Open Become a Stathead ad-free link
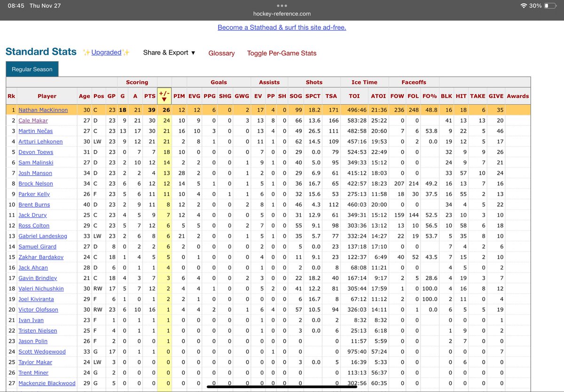Image resolution: width=564 pixels, height=392 pixels. [282, 27]
